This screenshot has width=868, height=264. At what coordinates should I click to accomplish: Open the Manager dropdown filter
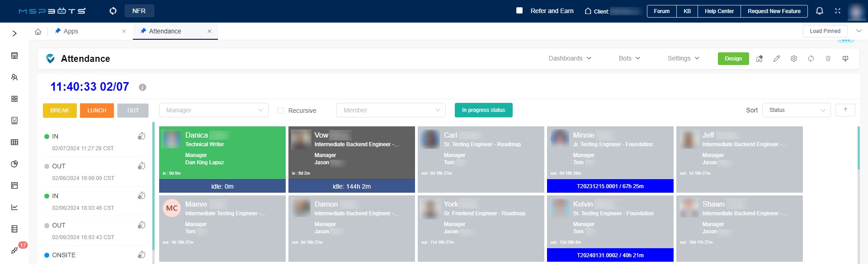(x=213, y=110)
